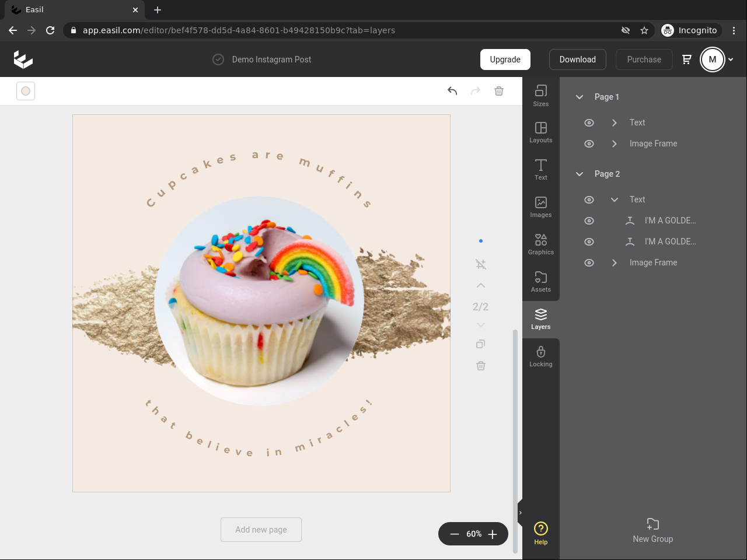747x560 pixels.
Task: Open the Locking tab
Action: coord(541,356)
